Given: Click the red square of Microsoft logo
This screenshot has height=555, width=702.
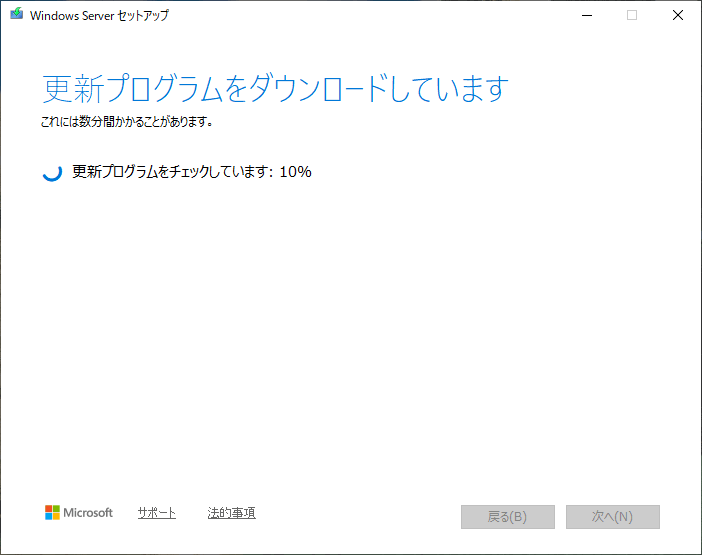Looking at the screenshot, I should [48, 509].
